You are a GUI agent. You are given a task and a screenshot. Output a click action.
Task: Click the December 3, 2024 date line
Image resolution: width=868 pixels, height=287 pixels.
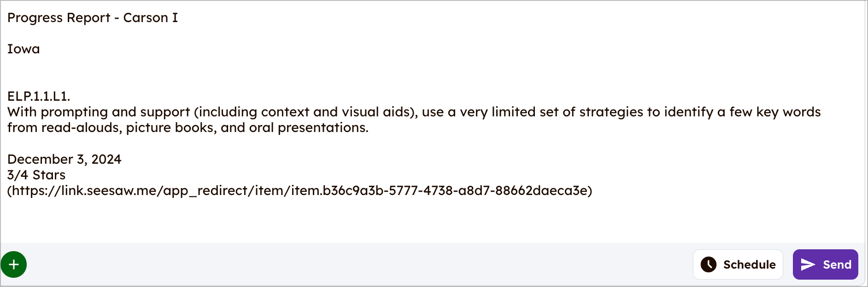point(65,159)
